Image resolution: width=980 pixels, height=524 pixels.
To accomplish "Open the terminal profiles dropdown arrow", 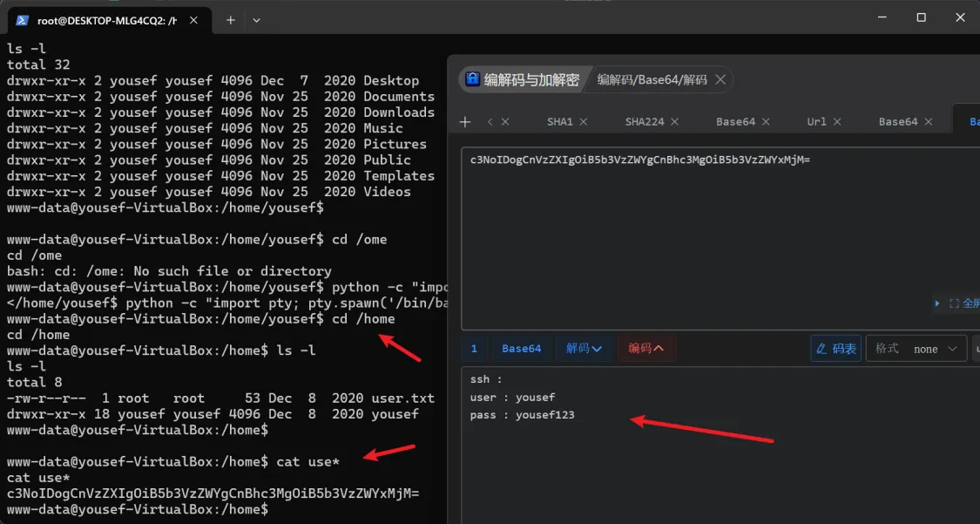I will click(256, 20).
